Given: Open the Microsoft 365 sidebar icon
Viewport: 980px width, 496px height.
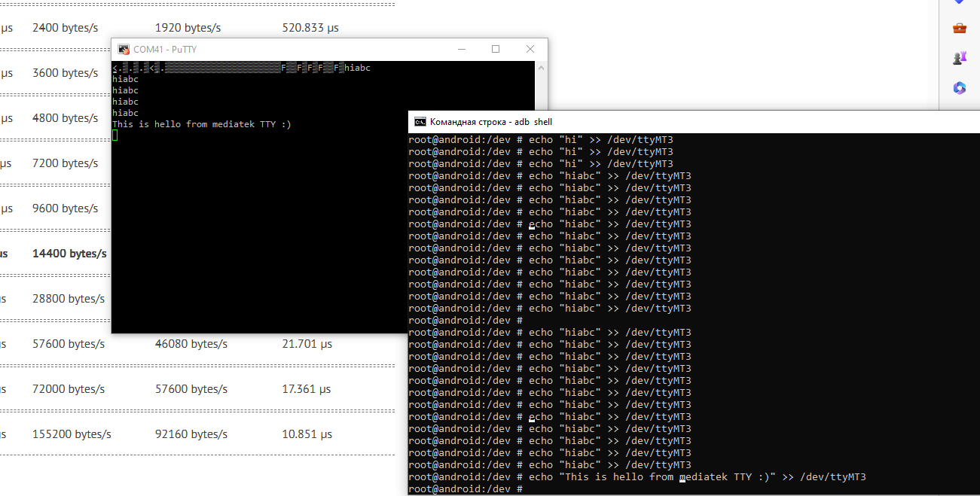Looking at the screenshot, I should [x=960, y=88].
